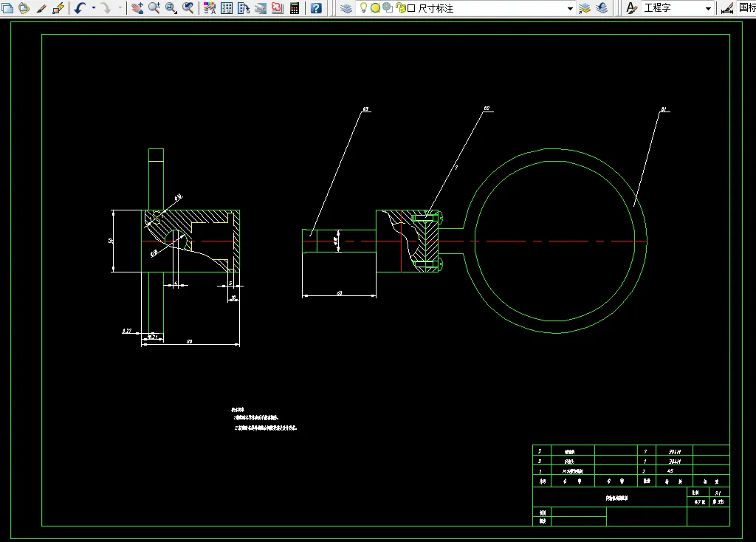
Task: Click Make Object's Layer Current icon
Action: pos(585,8)
